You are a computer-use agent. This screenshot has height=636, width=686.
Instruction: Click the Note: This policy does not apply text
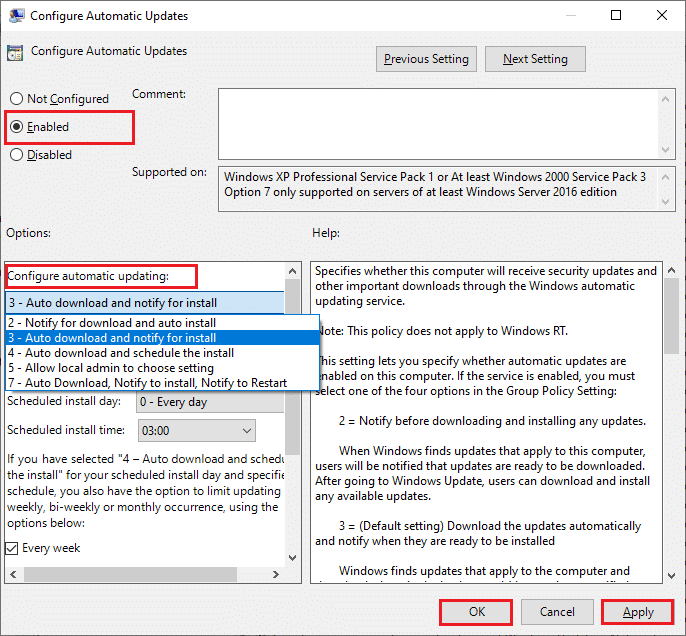click(444, 331)
